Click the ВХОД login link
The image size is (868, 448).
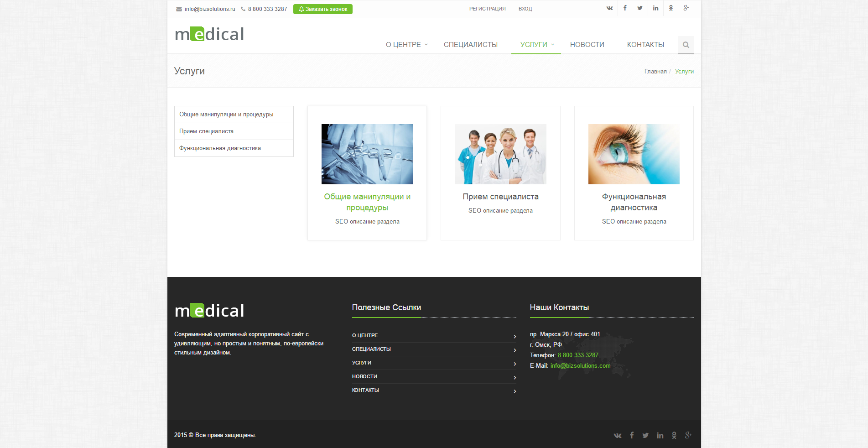pyautogui.click(x=525, y=9)
